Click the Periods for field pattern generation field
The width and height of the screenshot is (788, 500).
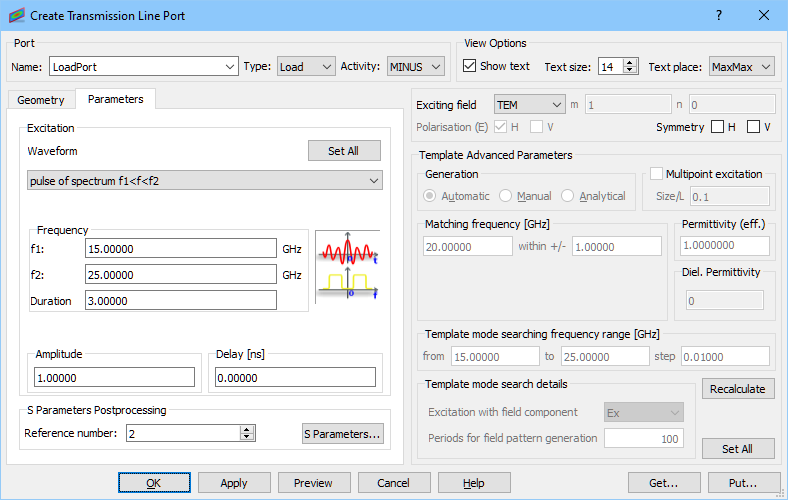coord(644,438)
